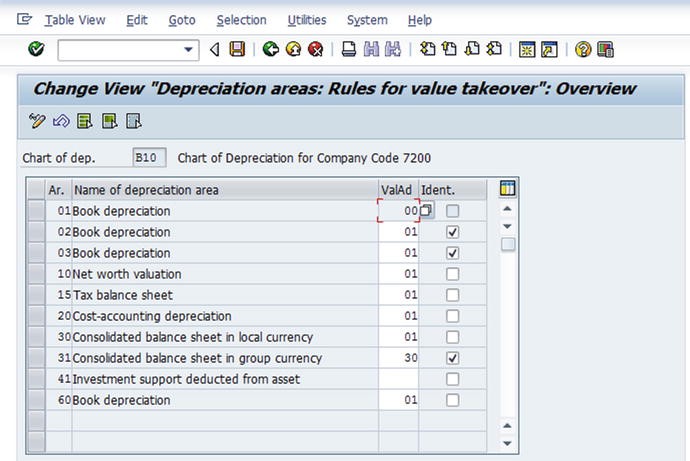Open the System menu
The image size is (690, 461).
[367, 20]
